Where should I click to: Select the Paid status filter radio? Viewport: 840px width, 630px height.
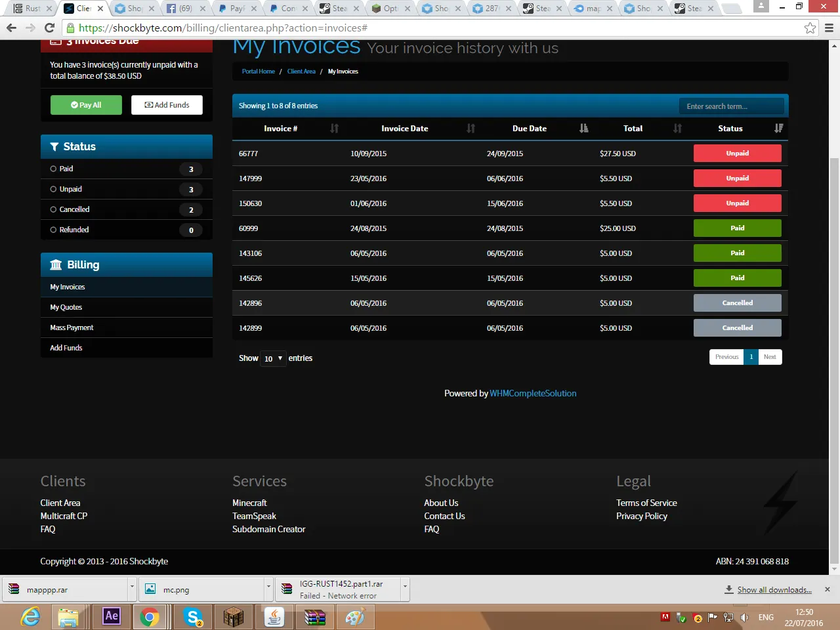(54, 169)
